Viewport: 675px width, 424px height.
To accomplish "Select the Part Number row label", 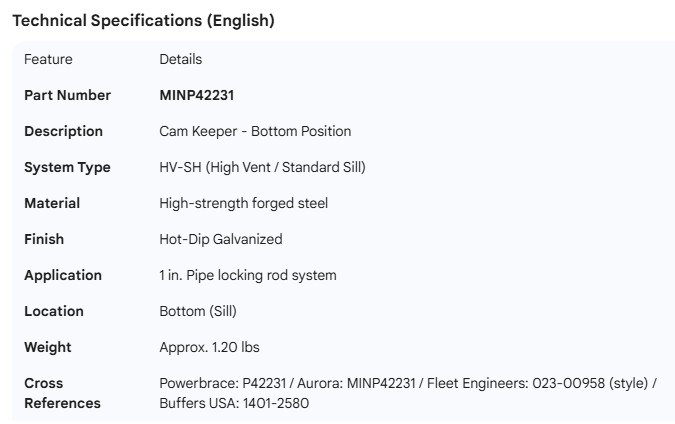I will pyautogui.click(x=67, y=95).
